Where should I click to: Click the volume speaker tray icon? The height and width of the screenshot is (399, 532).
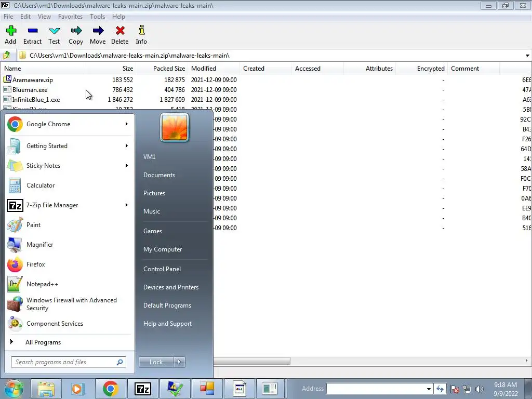tap(480, 389)
